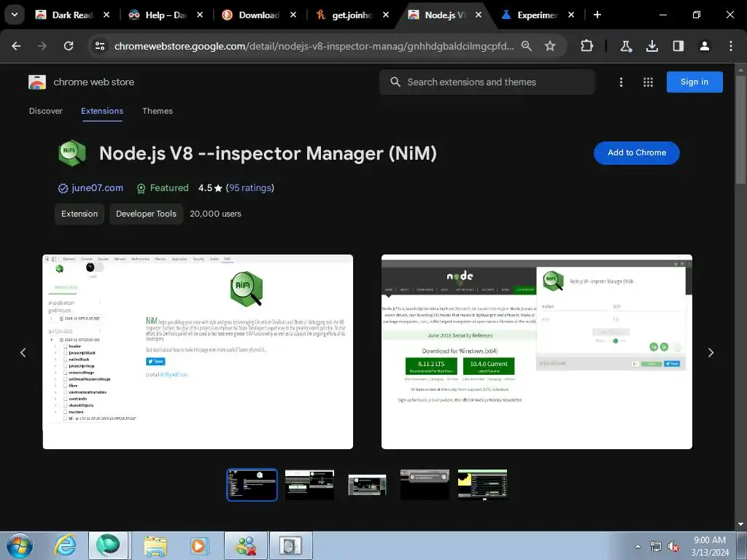Open Windows Media Player from taskbar
The image size is (747, 560).
[198, 545]
